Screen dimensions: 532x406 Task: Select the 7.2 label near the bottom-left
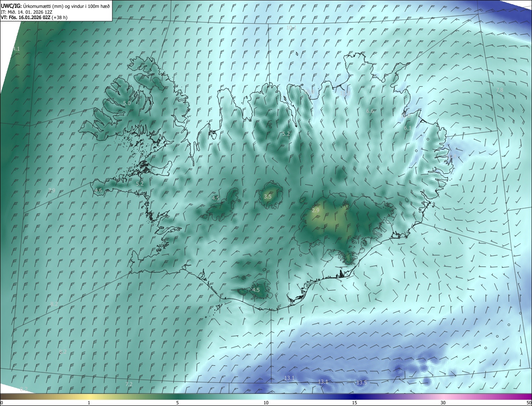[x=129, y=384]
